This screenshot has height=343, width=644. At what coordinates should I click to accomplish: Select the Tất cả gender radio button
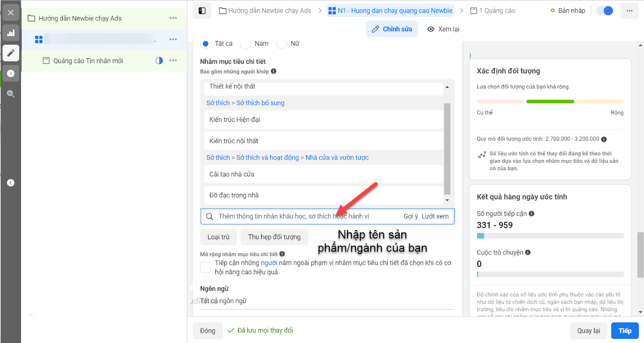click(x=206, y=43)
